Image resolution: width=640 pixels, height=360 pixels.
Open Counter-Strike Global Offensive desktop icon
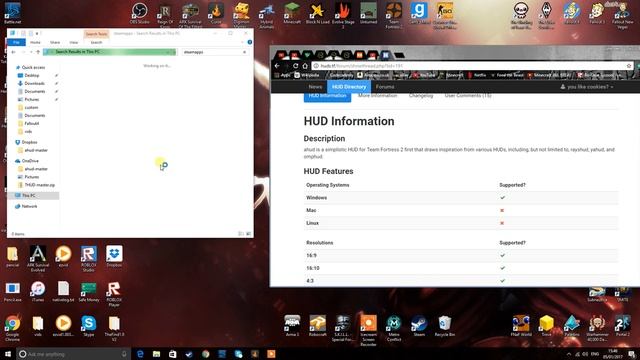[444, 15]
